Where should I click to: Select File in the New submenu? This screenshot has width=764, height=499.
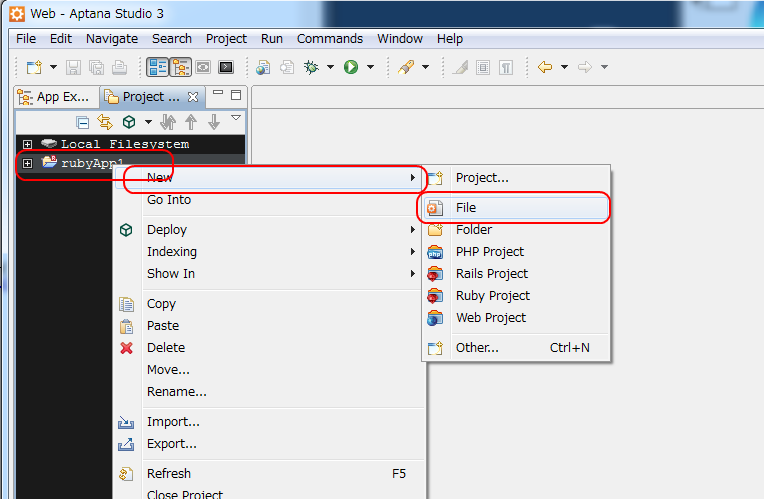516,208
